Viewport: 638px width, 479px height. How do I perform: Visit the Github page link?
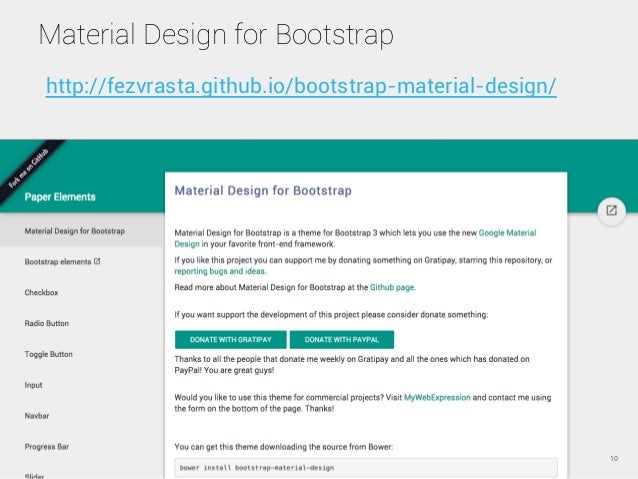pos(392,287)
